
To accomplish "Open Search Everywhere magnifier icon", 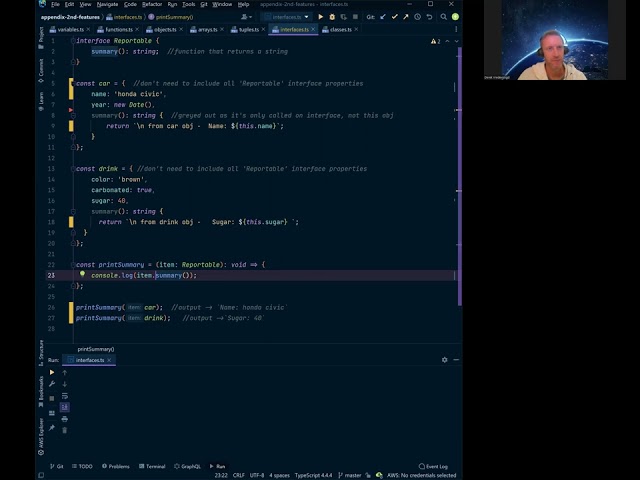I will (x=444, y=17).
